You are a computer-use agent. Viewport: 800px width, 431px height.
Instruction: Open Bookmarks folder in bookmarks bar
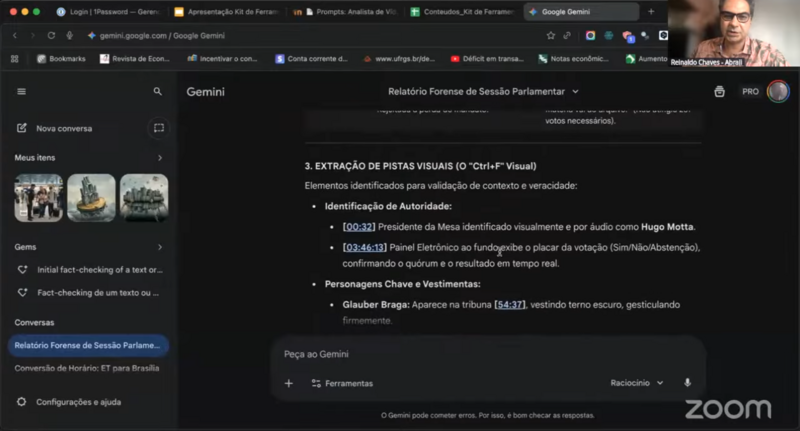61,59
